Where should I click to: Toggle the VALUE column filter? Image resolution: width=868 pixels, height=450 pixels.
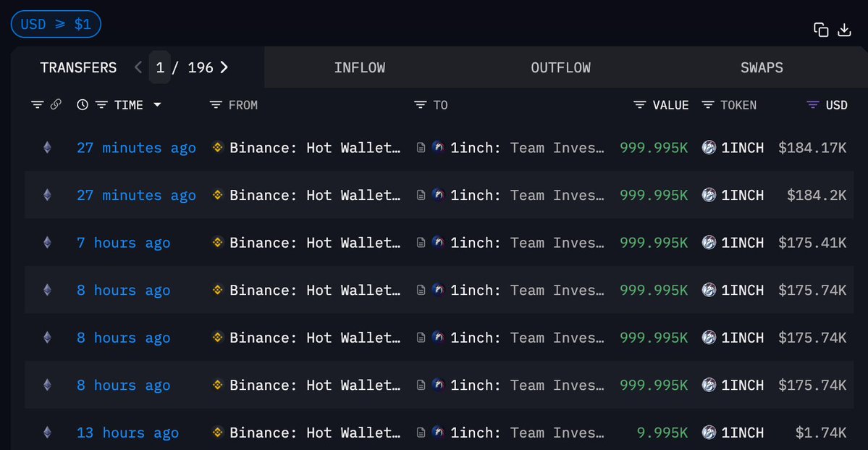tap(639, 105)
